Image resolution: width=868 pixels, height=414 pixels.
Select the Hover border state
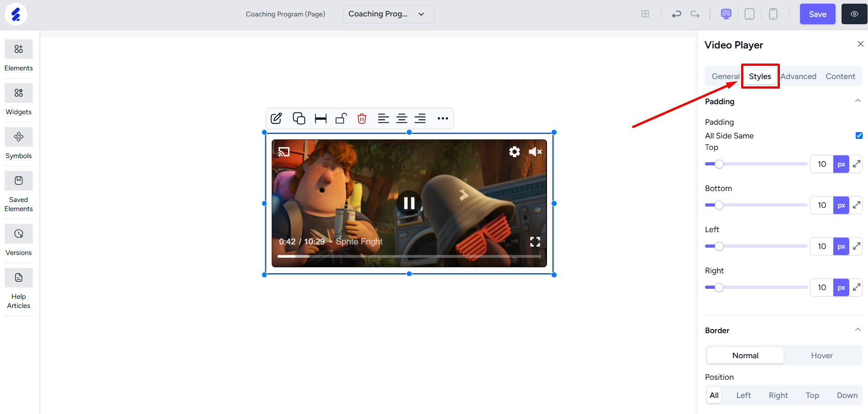(x=822, y=356)
